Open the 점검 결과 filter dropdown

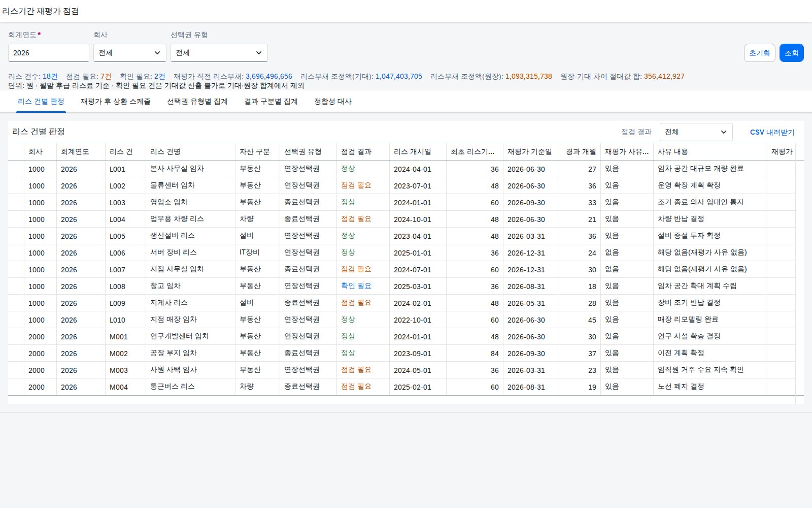[x=696, y=132]
